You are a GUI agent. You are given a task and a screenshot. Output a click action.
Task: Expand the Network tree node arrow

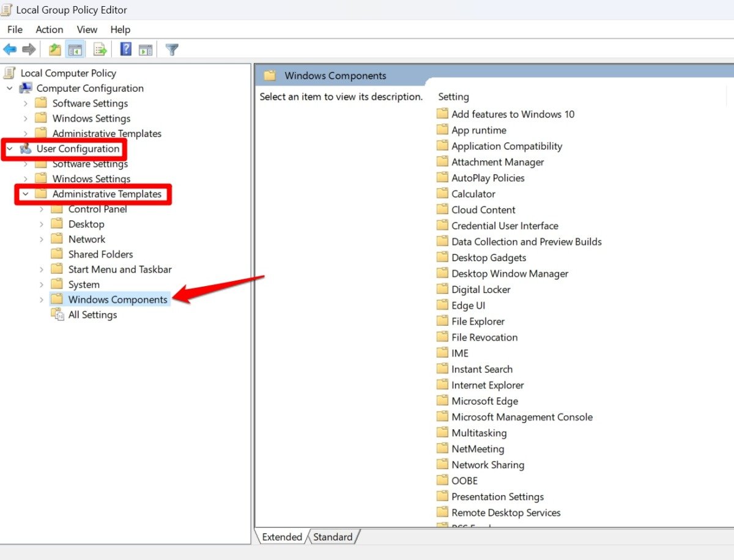pos(42,239)
